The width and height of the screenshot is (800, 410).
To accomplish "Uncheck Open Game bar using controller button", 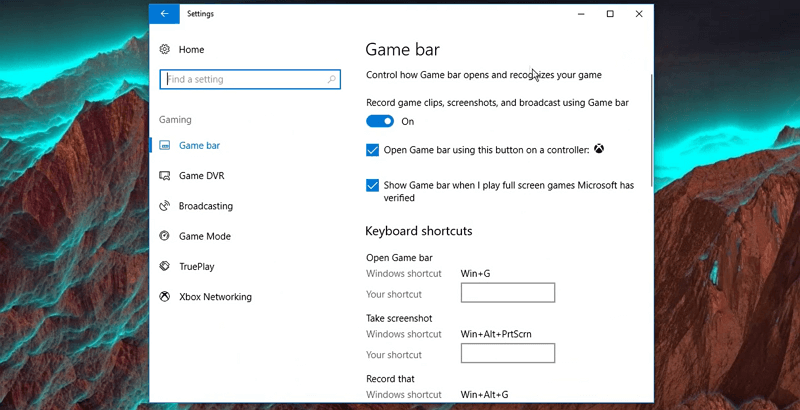I will click(x=372, y=150).
